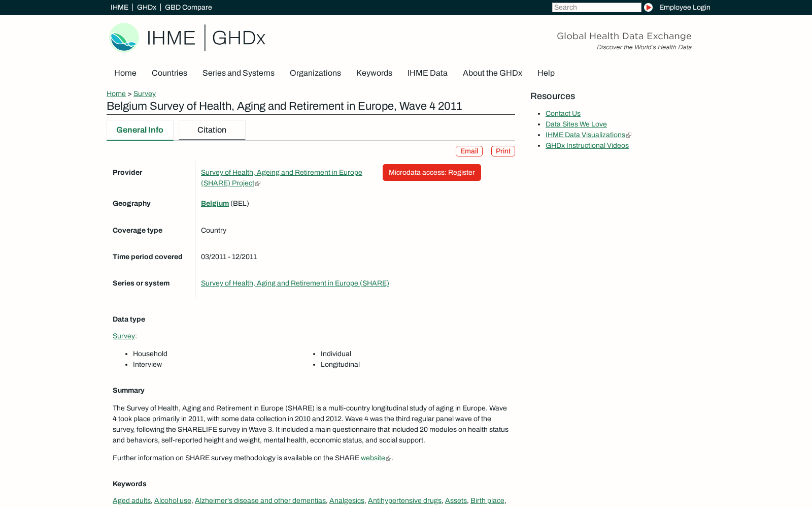Click the Antihypertensive drugs keyword link
Image resolution: width=812 pixels, height=508 pixels.
(x=404, y=501)
